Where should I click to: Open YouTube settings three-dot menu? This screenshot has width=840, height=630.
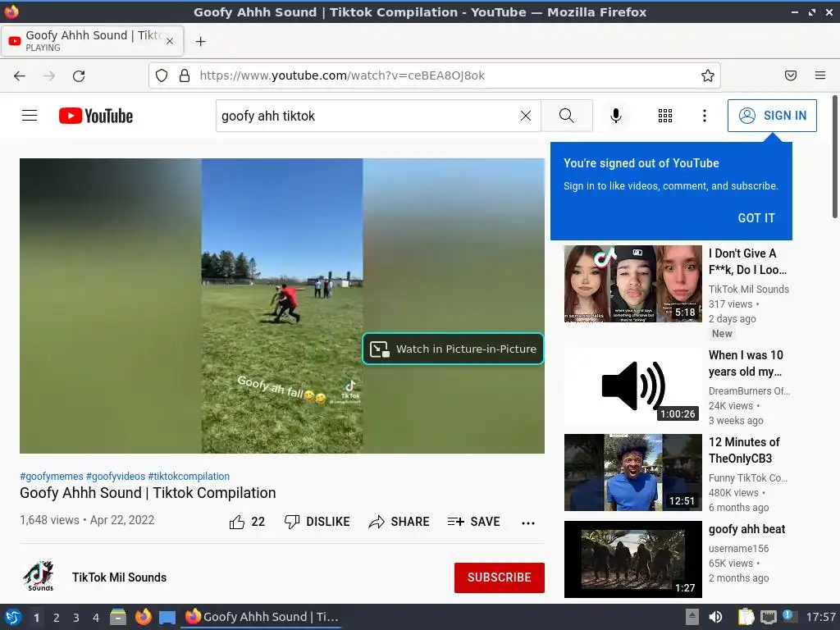click(704, 116)
